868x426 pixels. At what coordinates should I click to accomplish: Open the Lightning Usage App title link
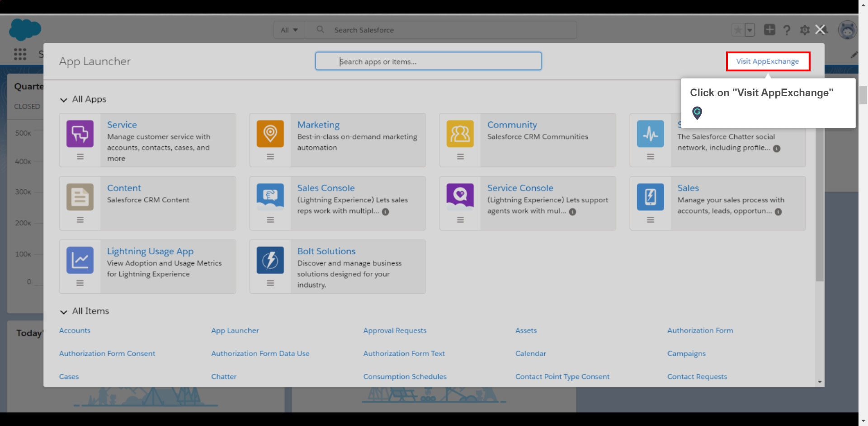tap(150, 251)
